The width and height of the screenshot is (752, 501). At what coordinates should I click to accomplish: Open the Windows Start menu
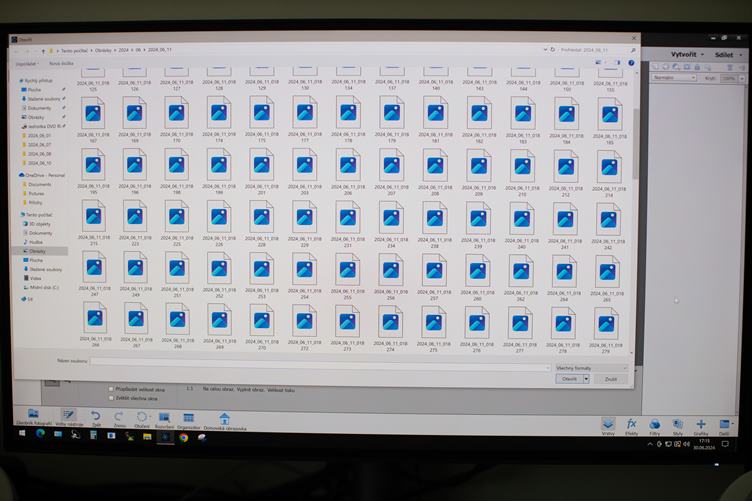(x=22, y=433)
